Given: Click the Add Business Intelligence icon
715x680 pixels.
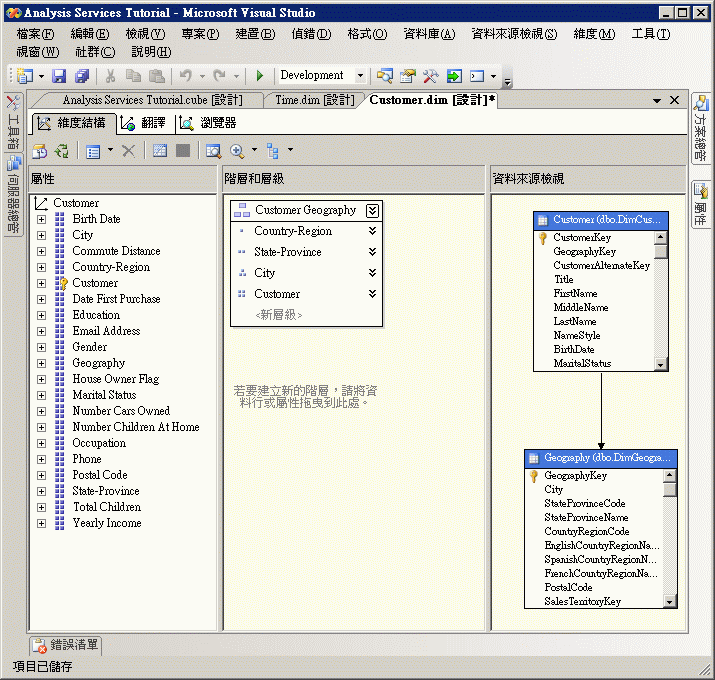Looking at the screenshot, I should pyautogui.click(x=40, y=151).
